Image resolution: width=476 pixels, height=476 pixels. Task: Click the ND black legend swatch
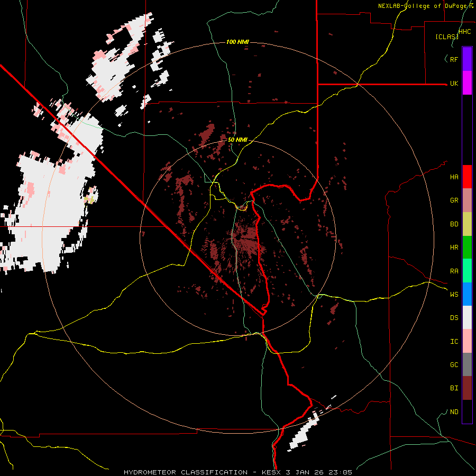coord(467,411)
